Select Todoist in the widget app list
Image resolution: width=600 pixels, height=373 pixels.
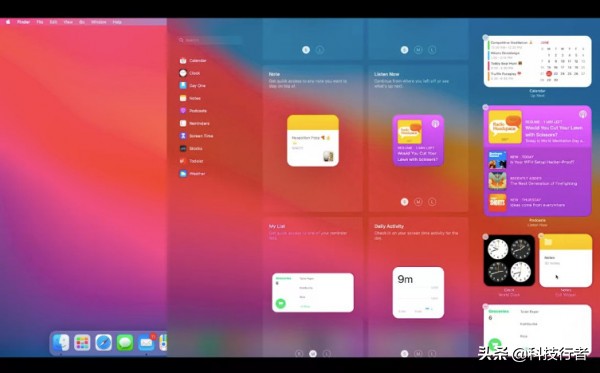click(x=192, y=161)
